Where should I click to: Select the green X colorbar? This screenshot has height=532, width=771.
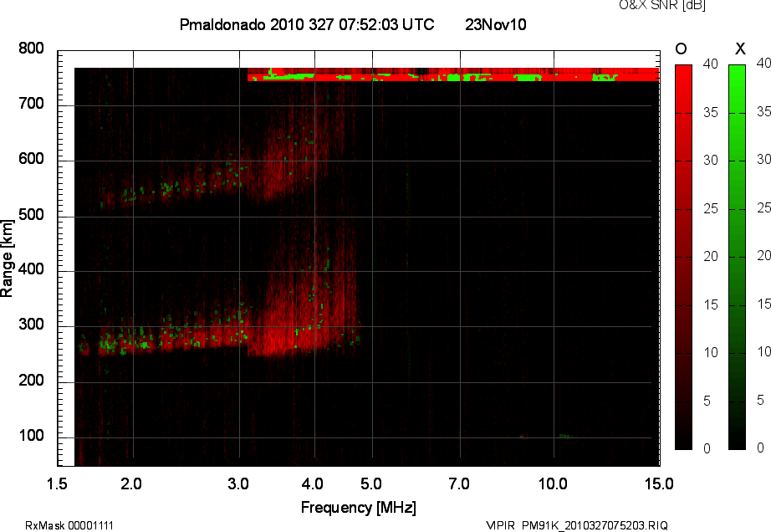[737, 257]
